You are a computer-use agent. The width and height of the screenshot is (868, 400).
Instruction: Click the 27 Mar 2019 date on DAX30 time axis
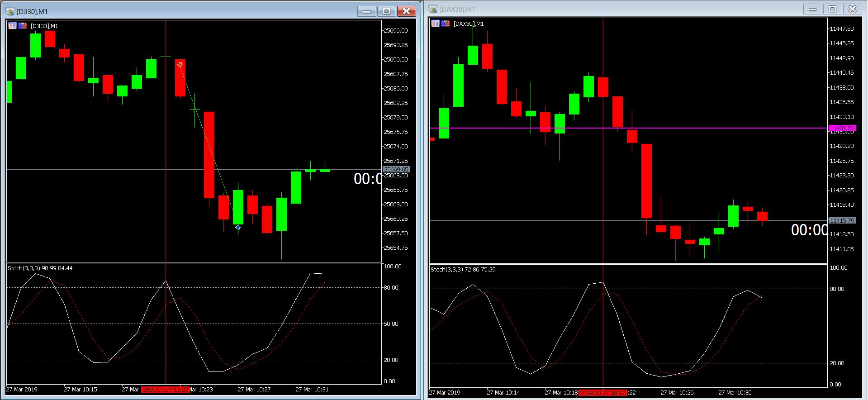(x=445, y=393)
